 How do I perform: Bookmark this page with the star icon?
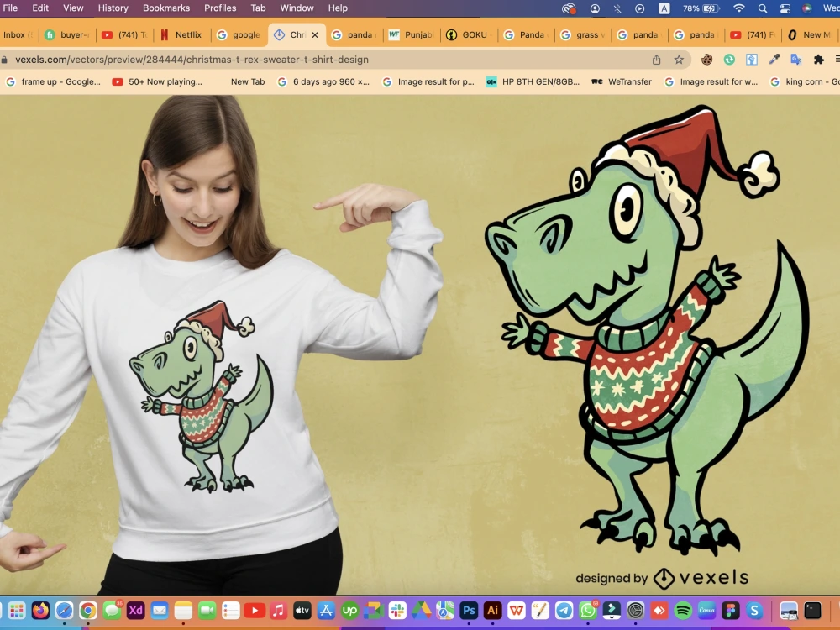[679, 60]
